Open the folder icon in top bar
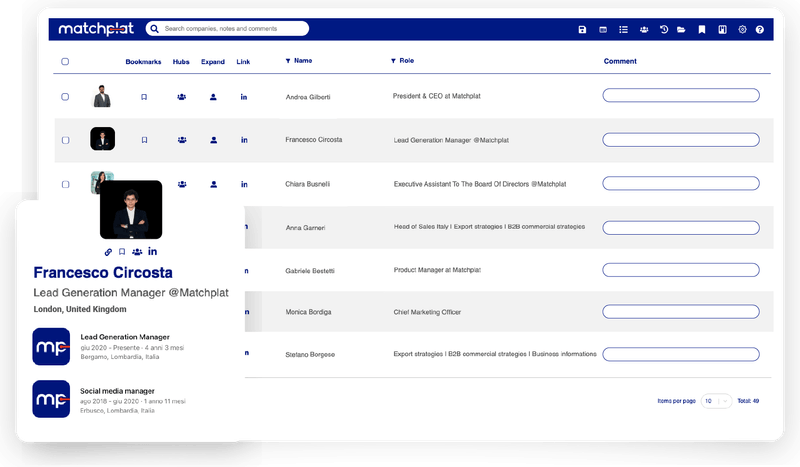Screen dimensions: 800x467 coord(681,30)
